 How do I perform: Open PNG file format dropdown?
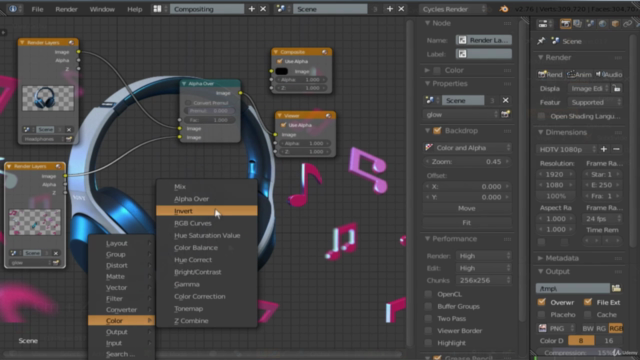click(555, 328)
